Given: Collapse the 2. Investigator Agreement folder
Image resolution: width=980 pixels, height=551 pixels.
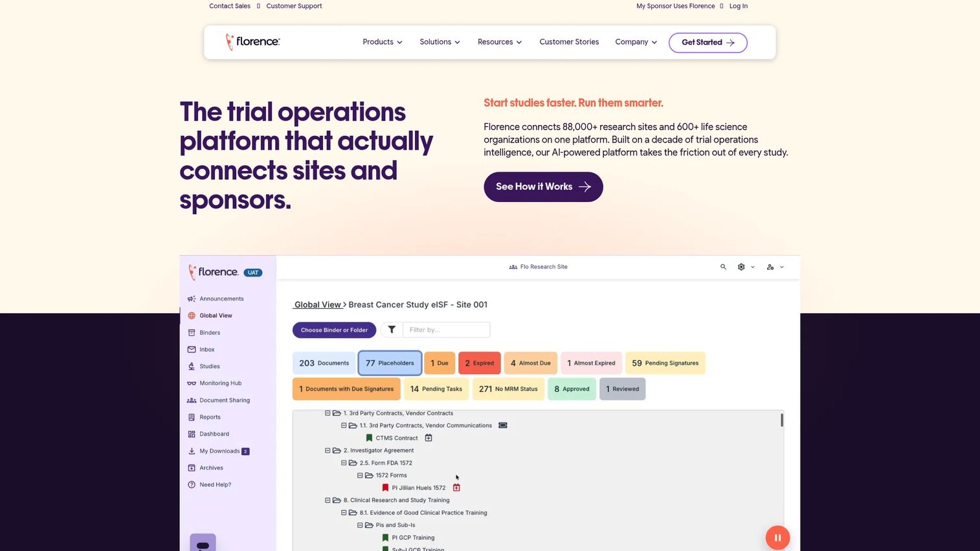Looking at the screenshot, I should pos(328,451).
